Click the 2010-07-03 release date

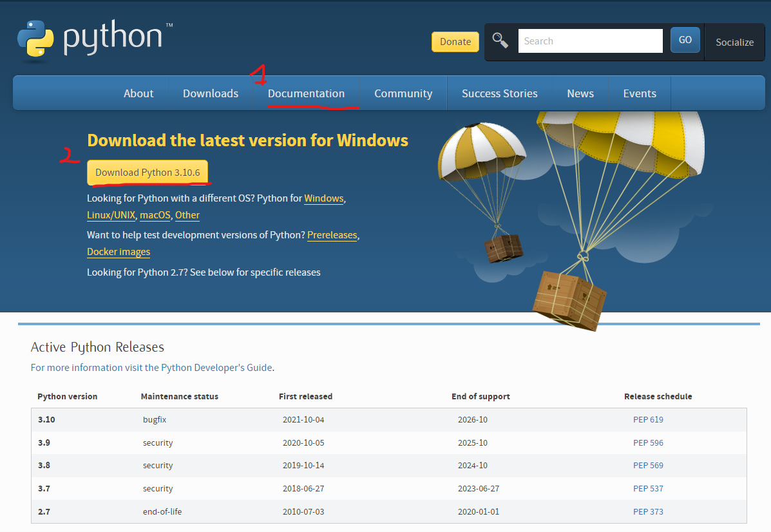click(x=303, y=511)
